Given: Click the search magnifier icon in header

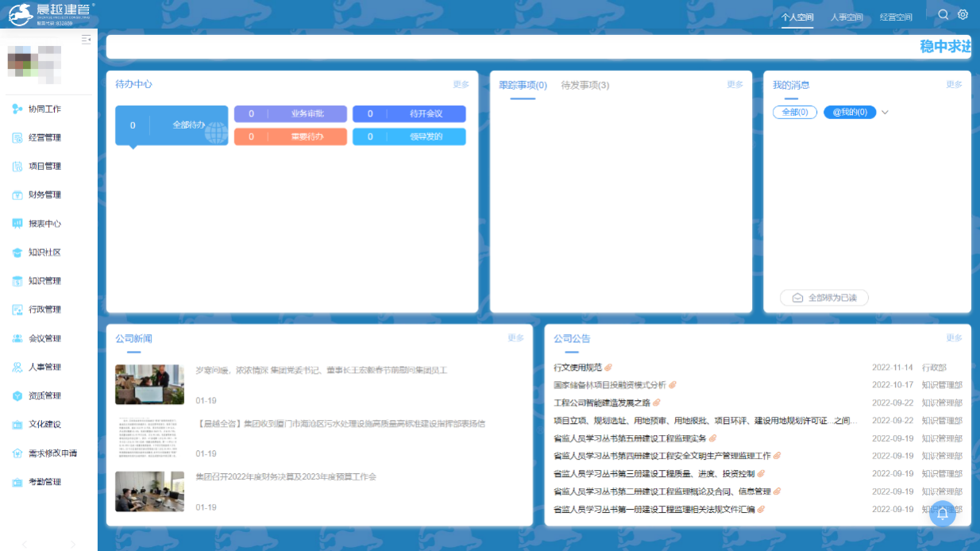Looking at the screenshot, I should [x=943, y=15].
